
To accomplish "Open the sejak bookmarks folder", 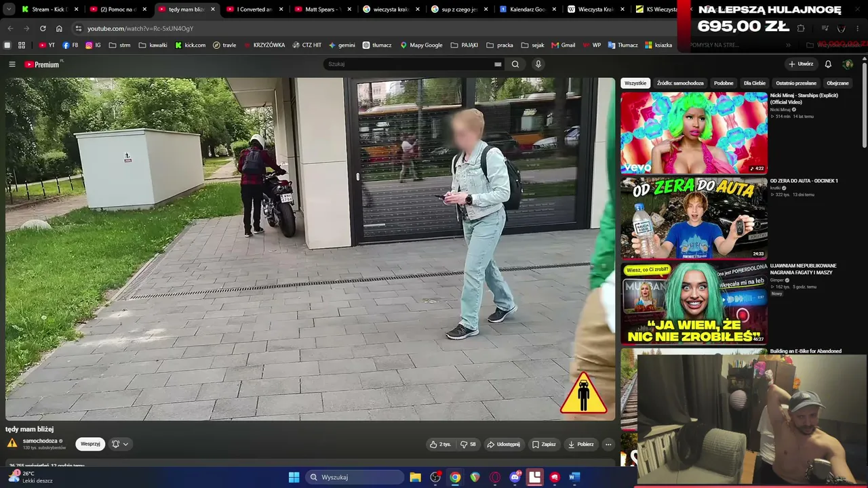I will pyautogui.click(x=532, y=45).
